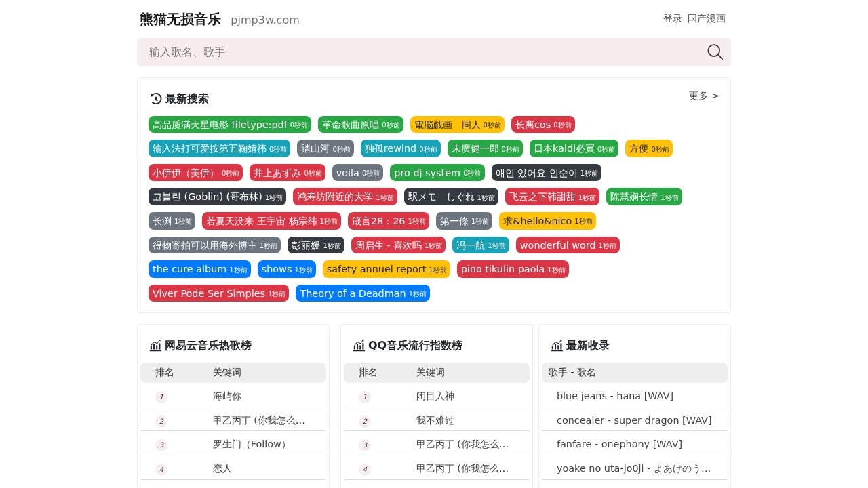Select the safety annuel report tag
The height and width of the screenshot is (488, 868).
coord(387,269)
